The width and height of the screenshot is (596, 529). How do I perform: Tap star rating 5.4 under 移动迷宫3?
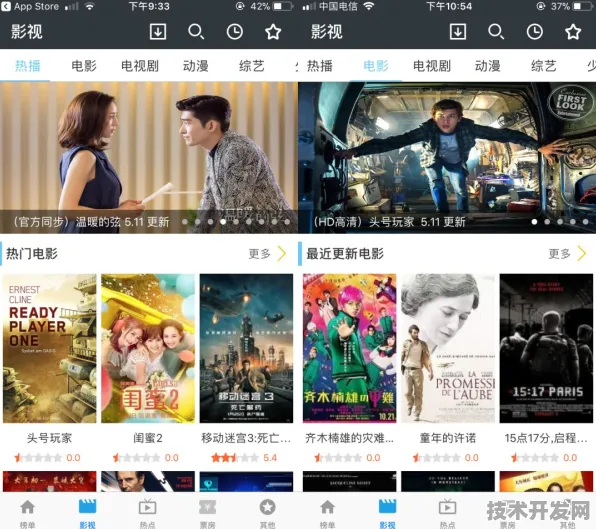[244, 458]
